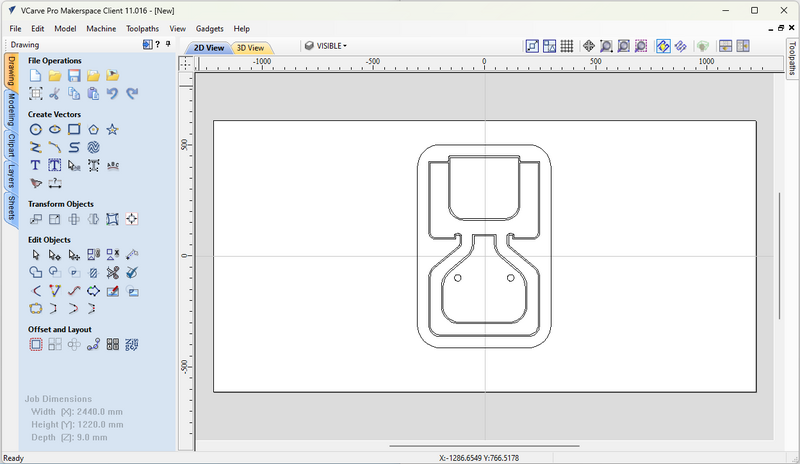Select the Draw Circle tool

coord(36,129)
